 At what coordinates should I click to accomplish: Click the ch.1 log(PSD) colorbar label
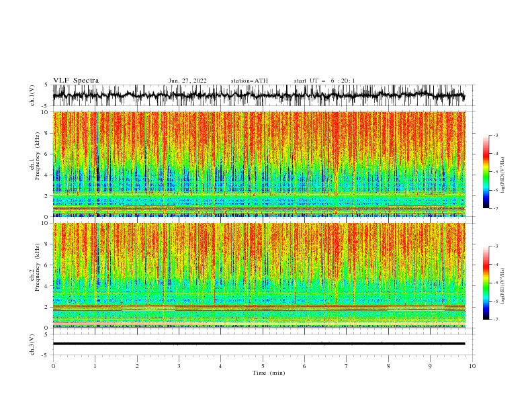[x=502, y=175]
